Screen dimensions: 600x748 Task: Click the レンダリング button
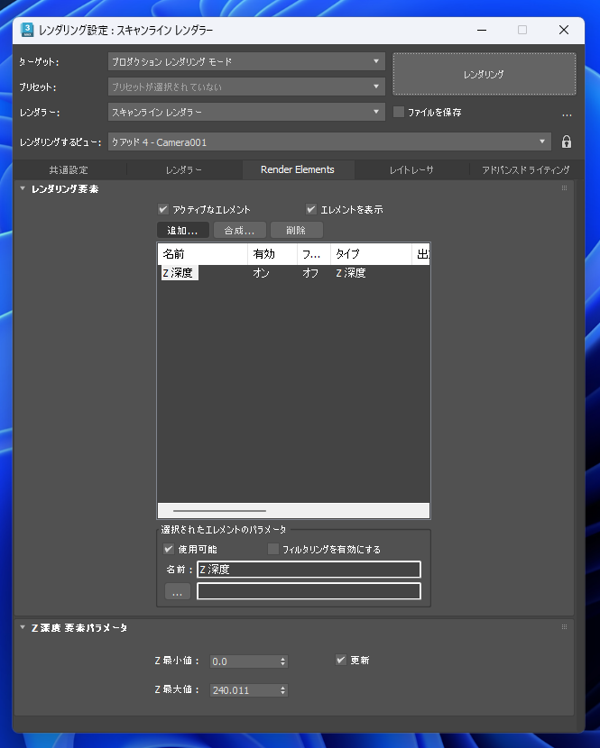(484, 74)
